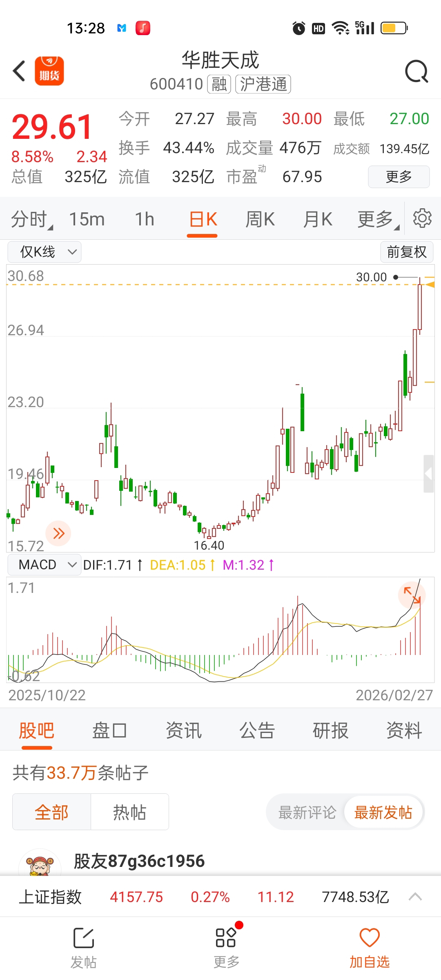Image resolution: width=441 pixels, height=980 pixels.
Task: Tap the alarm clock status icon
Action: (299, 28)
